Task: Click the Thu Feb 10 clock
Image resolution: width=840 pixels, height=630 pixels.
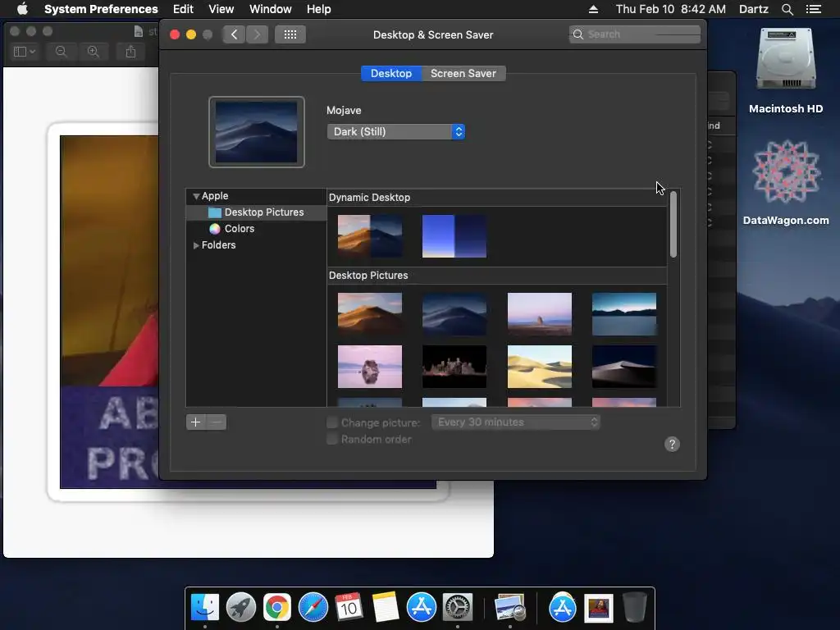Action: coord(671,9)
